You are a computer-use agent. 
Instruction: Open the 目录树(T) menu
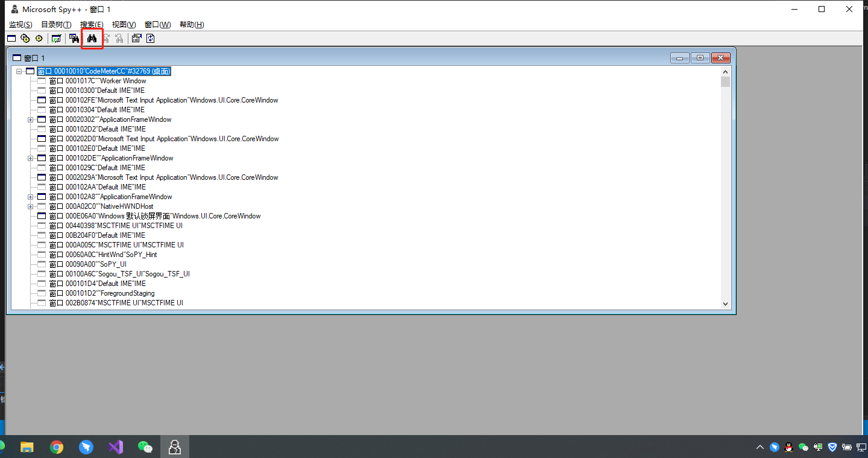56,25
